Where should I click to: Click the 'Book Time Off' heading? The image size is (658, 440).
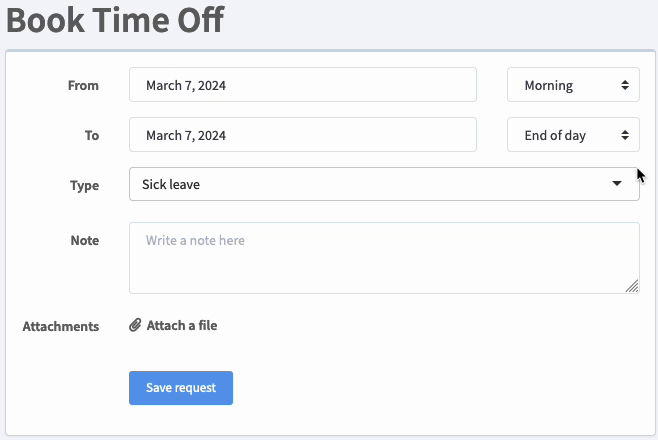click(115, 20)
